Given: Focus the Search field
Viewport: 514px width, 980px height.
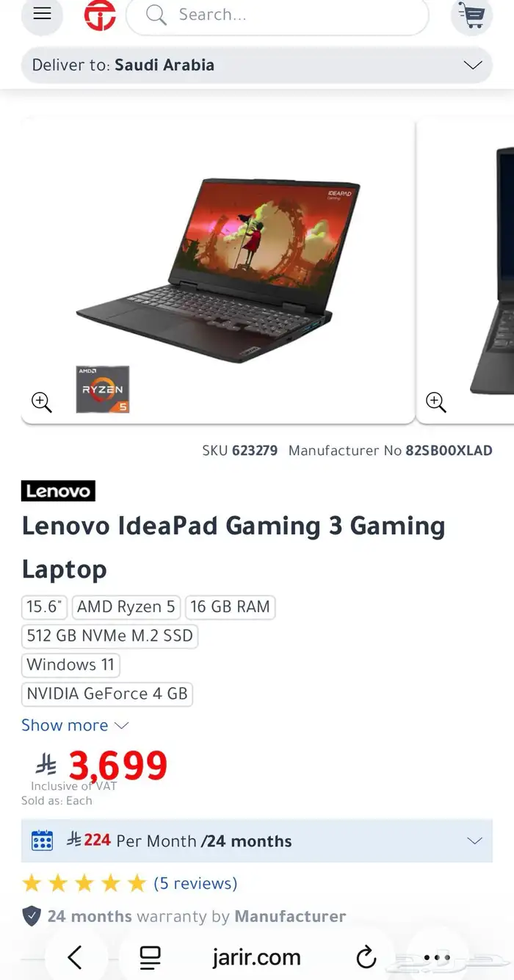Looking at the screenshot, I should click(278, 15).
